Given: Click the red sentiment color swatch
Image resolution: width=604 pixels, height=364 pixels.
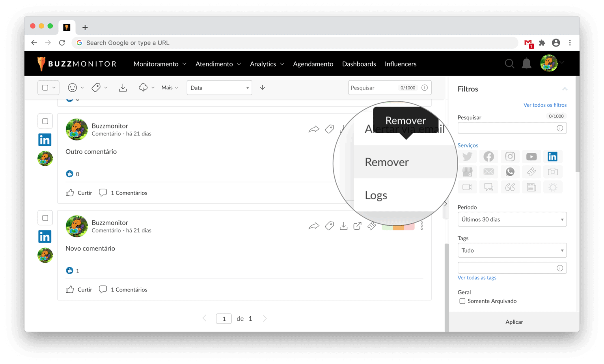Looking at the screenshot, I should 409,228.
